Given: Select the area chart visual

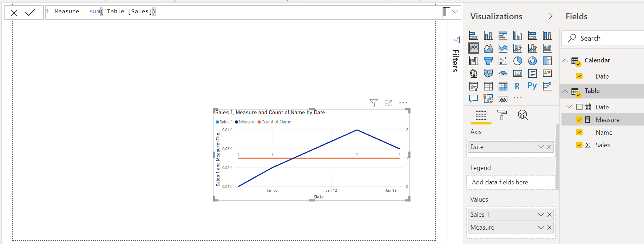Looking at the screenshot, I should click(x=488, y=48).
